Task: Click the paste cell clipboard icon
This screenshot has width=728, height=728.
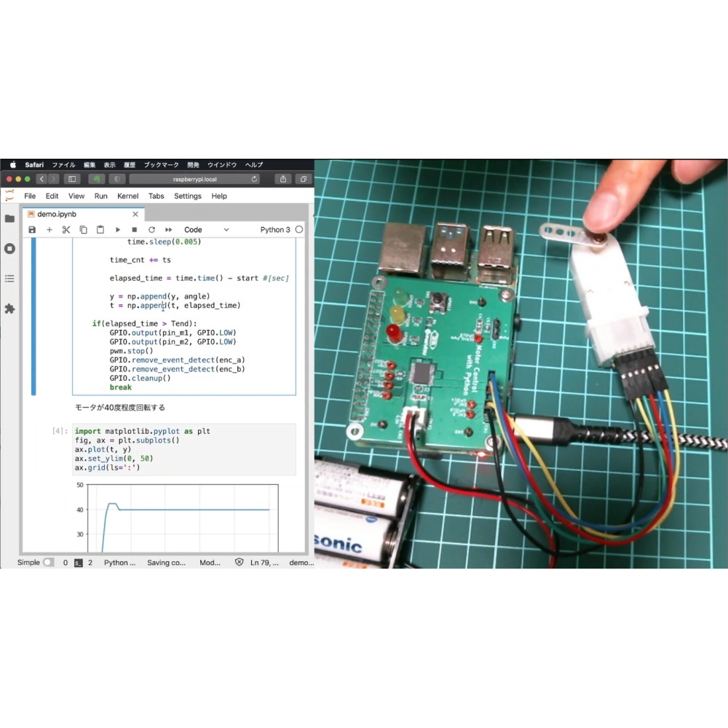Action: [100, 230]
